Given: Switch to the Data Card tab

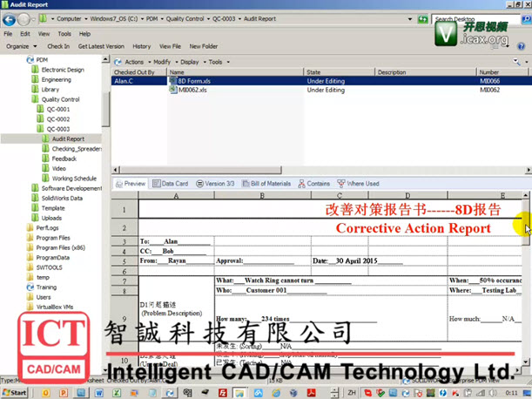Looking at the screenshot, I should pos(171,184).
